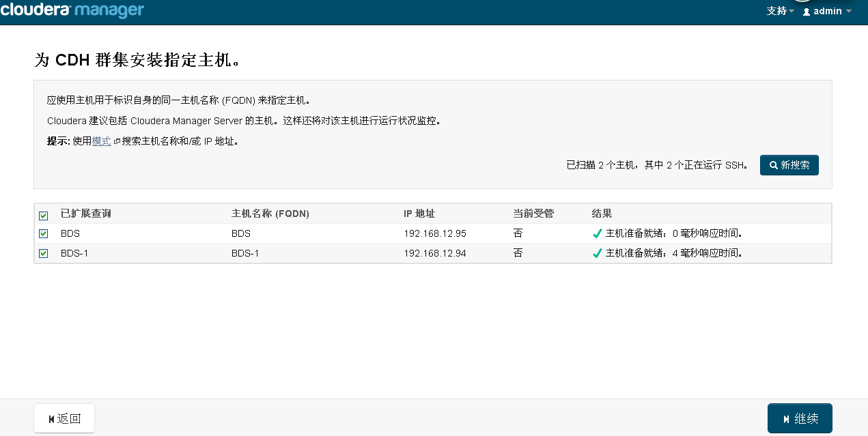Select IP address 192.168.12.95 cell
Image resolution: width=868 pixels, height=436 pixels.
coord(435,233)
